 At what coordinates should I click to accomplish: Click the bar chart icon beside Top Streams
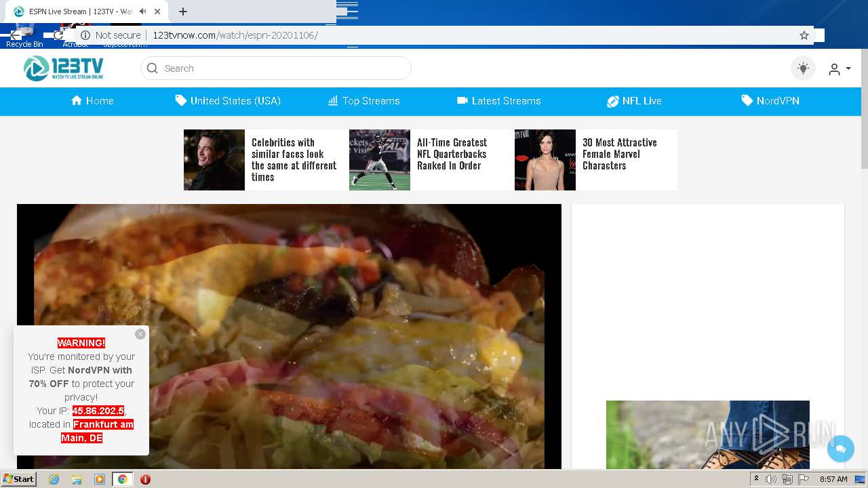333,100
